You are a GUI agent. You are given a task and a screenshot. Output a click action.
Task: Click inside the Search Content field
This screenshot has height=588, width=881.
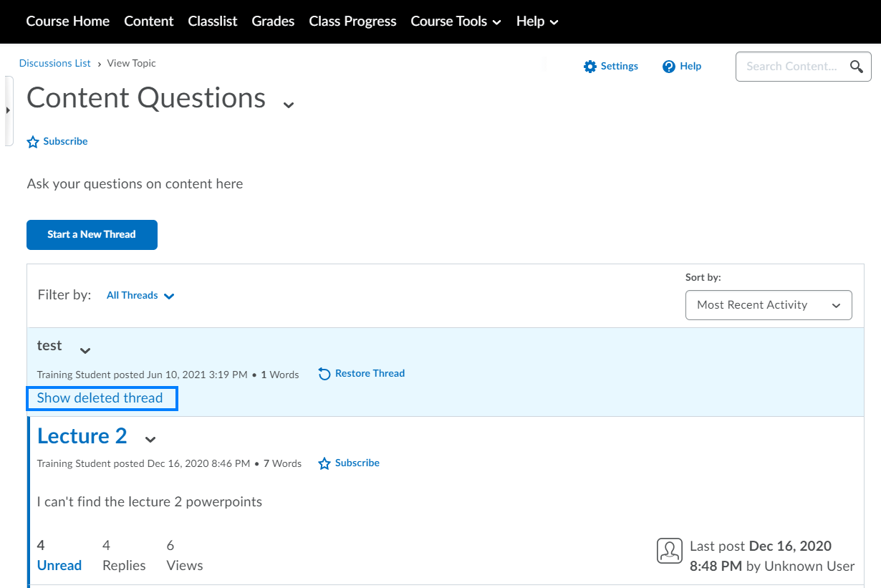click(x=788, y=66)
